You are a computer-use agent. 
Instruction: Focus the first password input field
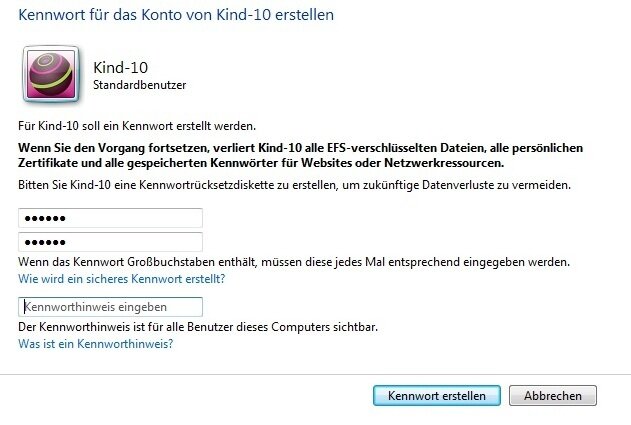tap(110, 218)
